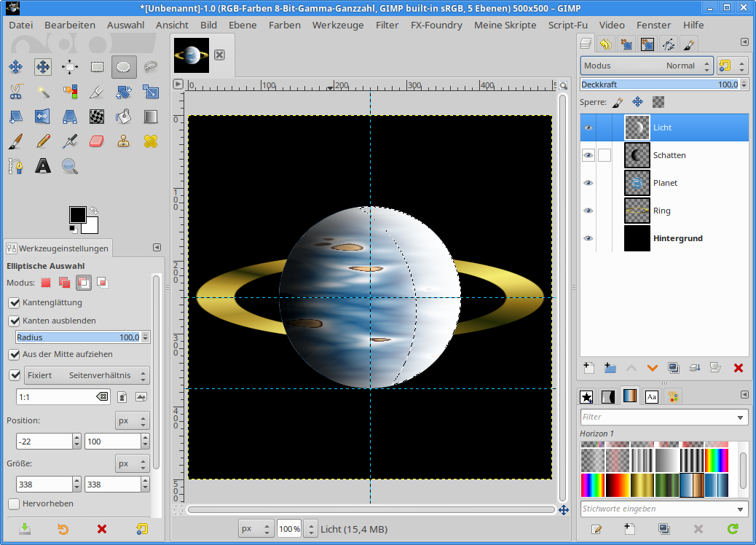The width and height of the screenshot is (756, 545).
Task: Open the Modus Normal dropdown
Action: click(x=647, y=66)
